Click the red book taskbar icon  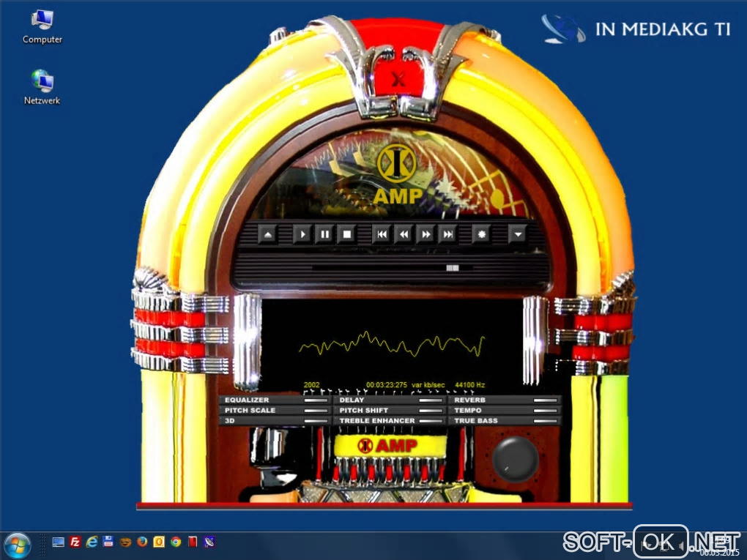193,542
